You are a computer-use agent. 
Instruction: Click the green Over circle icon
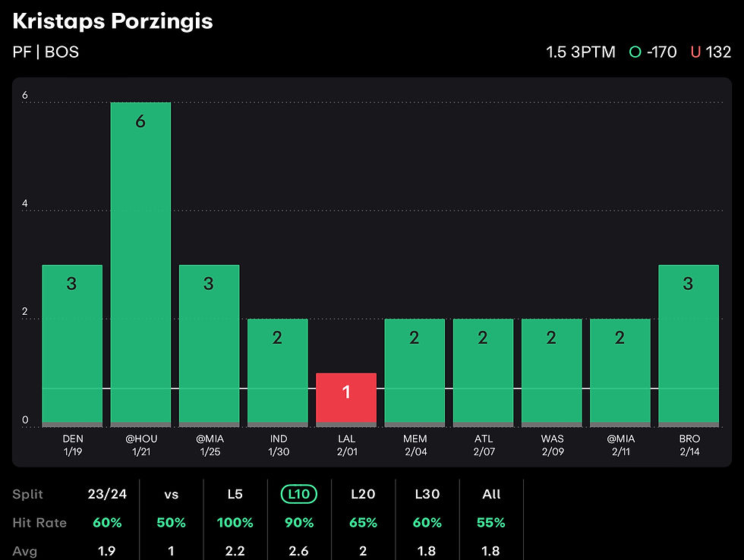635,52
